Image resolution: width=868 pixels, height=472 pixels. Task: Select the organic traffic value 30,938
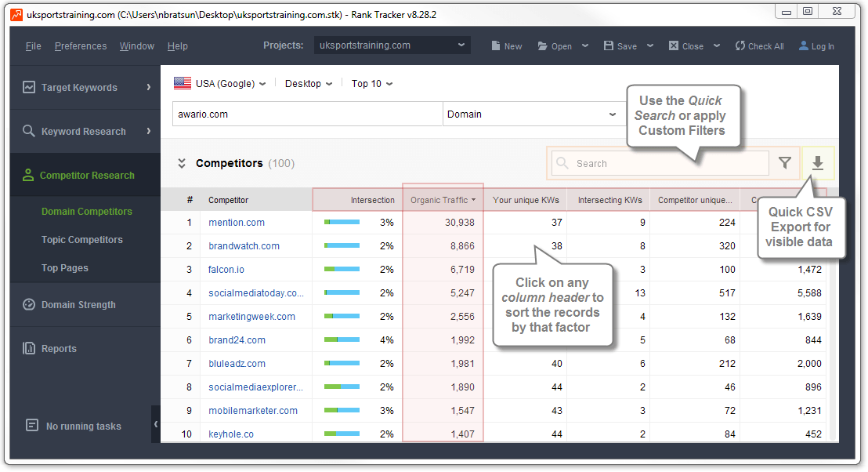460,222
